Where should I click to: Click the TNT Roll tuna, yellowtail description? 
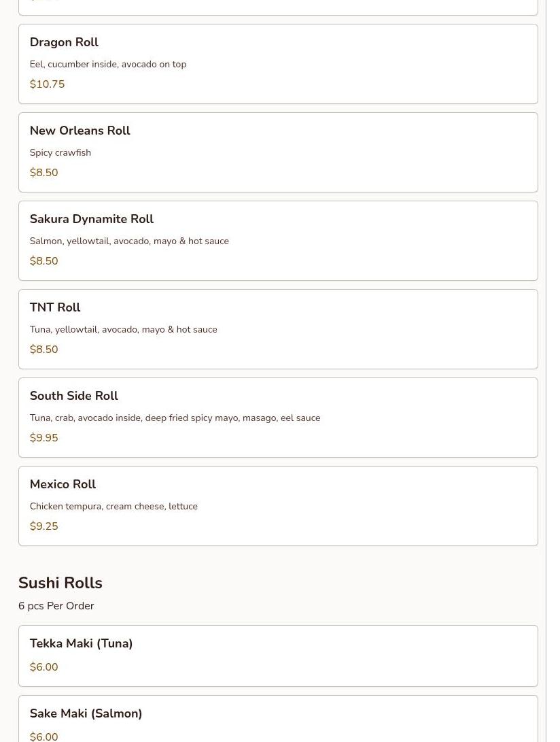123,330
